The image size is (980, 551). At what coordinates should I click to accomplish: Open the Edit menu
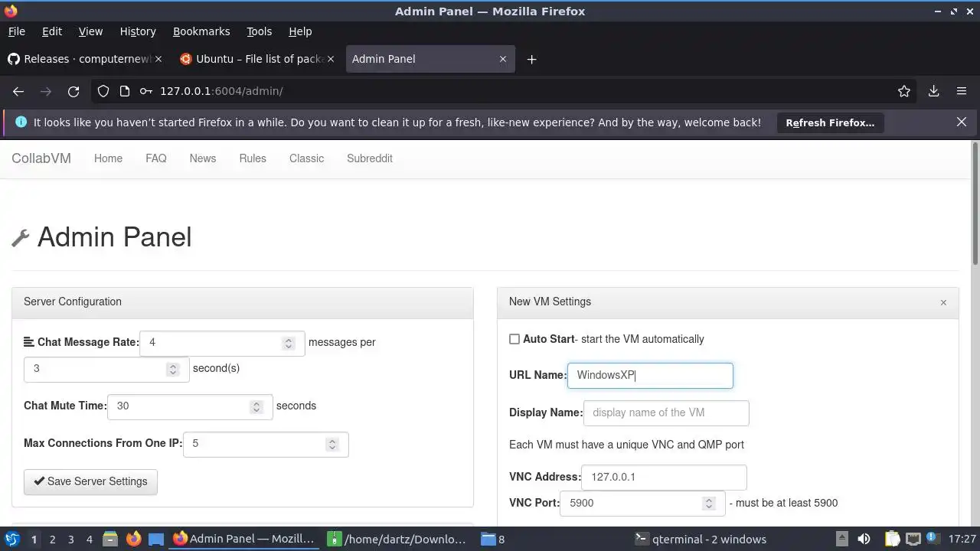52,31
